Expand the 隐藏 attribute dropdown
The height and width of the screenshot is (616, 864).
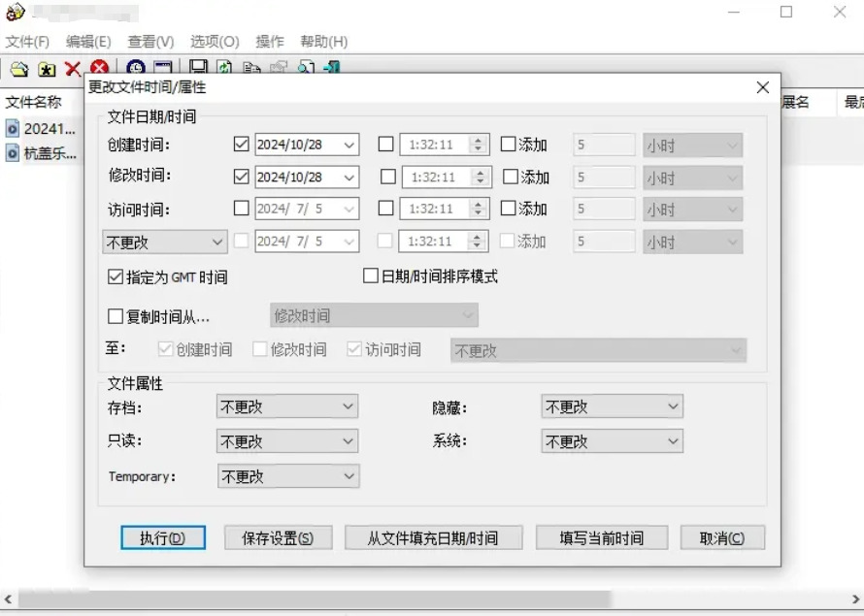(x=612, y=407)
